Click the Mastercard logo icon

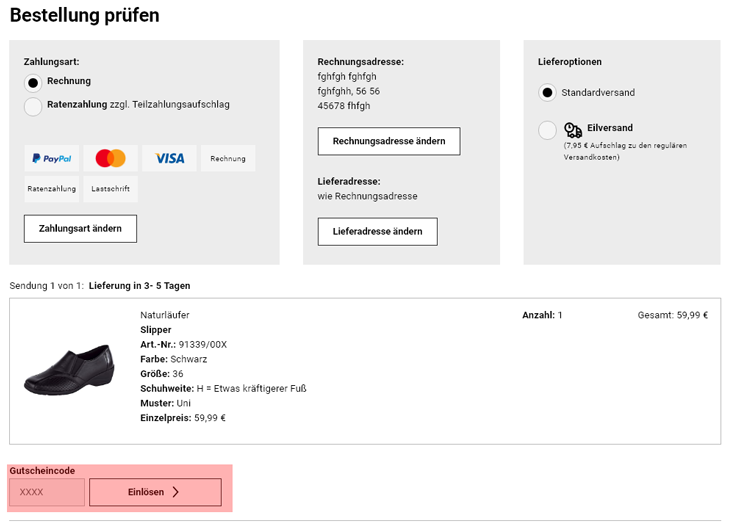(111, 158)
